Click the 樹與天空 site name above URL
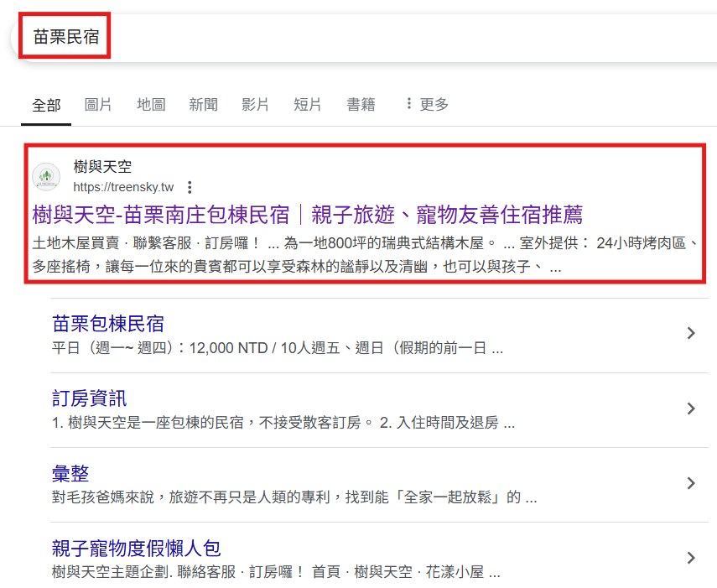The width and height of the screenshot is (717, 588). (x=102, y=166)
